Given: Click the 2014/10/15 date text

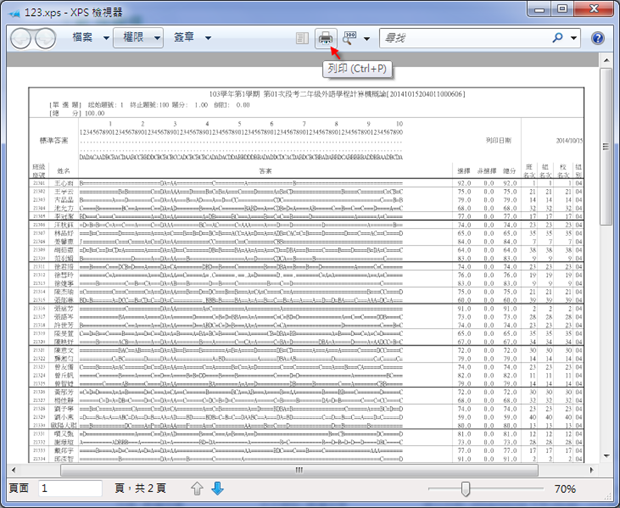Looking at the screenshot, I should click(569, 140).
